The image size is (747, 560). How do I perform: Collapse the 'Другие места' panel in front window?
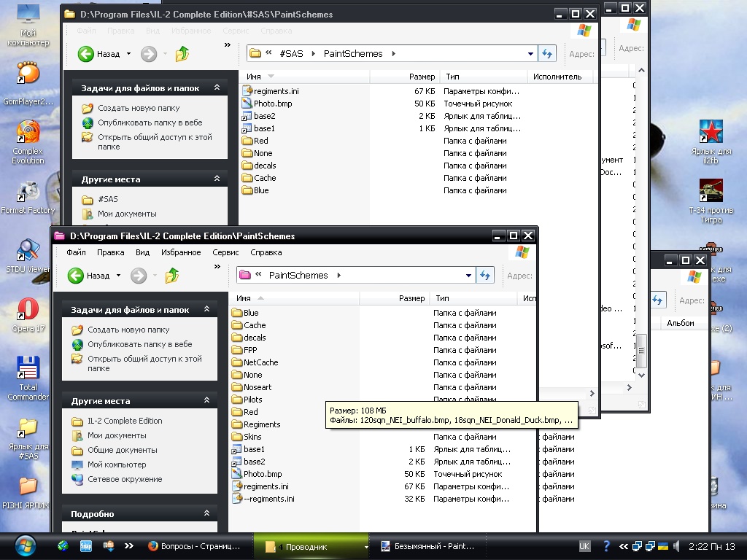coord(206,401)
